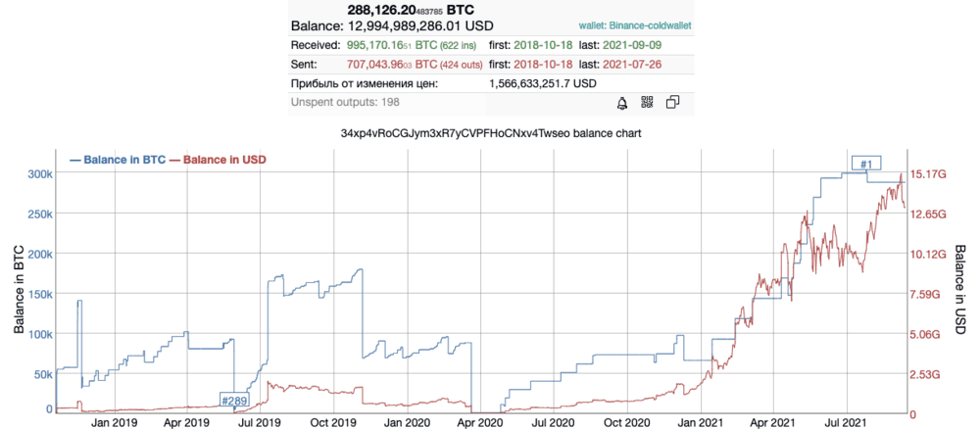The height and width of the screenshot is (429, 980).
Task: Click the 50k BTC axis label
Action: click(41, 375)
